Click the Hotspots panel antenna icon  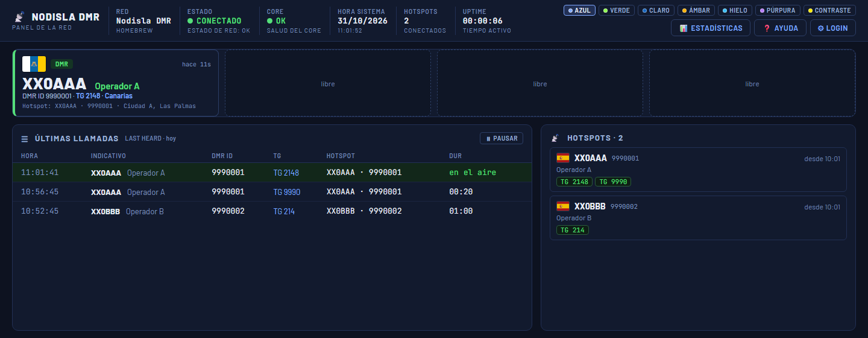(555, 138)
